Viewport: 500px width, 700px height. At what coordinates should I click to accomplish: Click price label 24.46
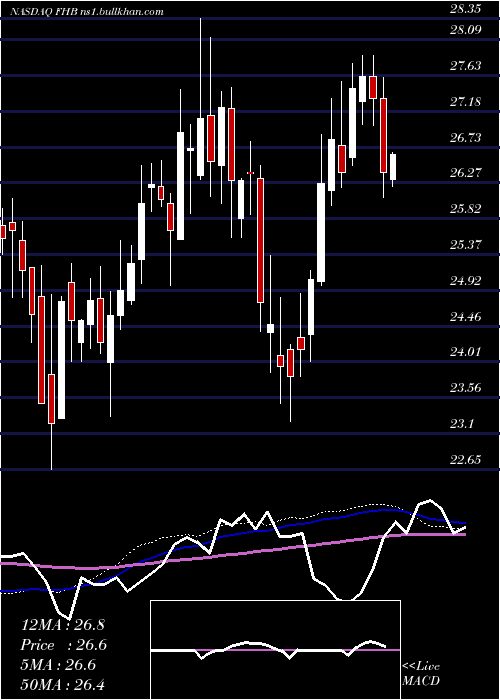pyautogui.click(x=466, y=317)
